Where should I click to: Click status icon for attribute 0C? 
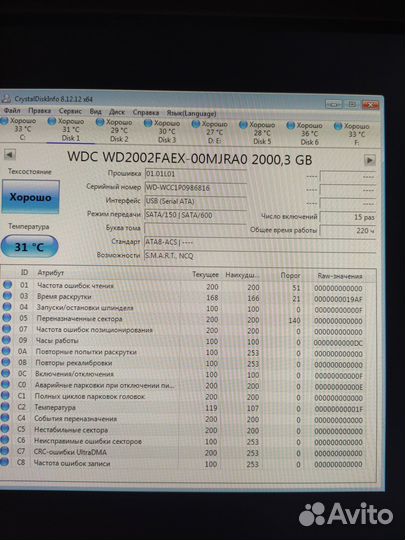[x=6, y=373]
